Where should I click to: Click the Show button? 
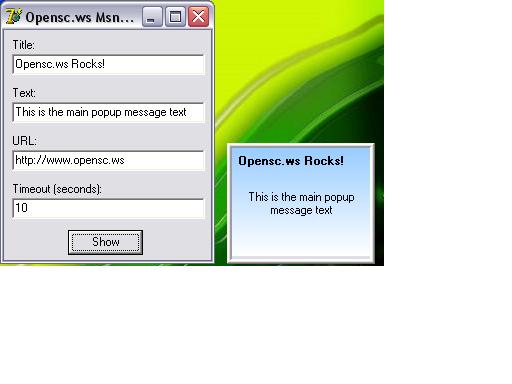click(x=105, y=242)
